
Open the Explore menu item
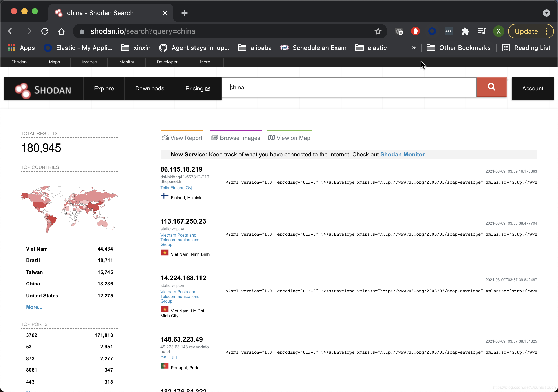tap(104, 89)
